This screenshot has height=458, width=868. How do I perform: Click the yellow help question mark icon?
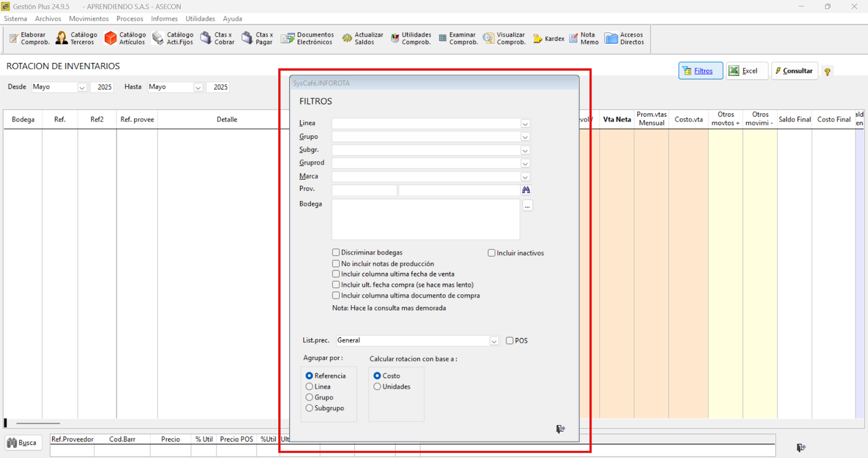[827, 72]
